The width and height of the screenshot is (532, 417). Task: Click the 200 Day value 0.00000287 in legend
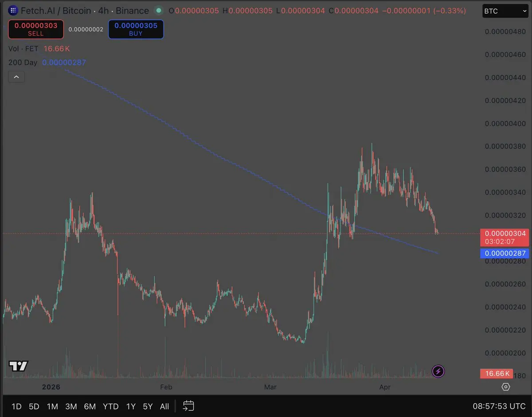point(64,62)
